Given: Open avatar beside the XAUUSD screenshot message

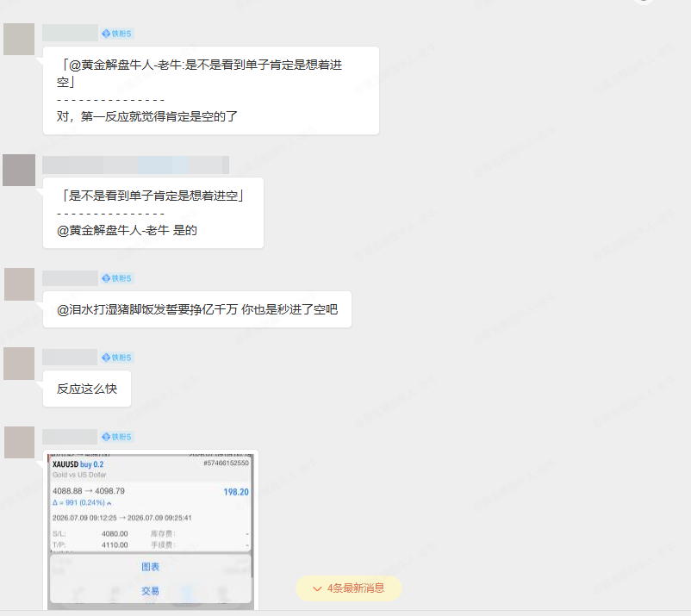Looking at the screenshot, I should coord(20,442).
